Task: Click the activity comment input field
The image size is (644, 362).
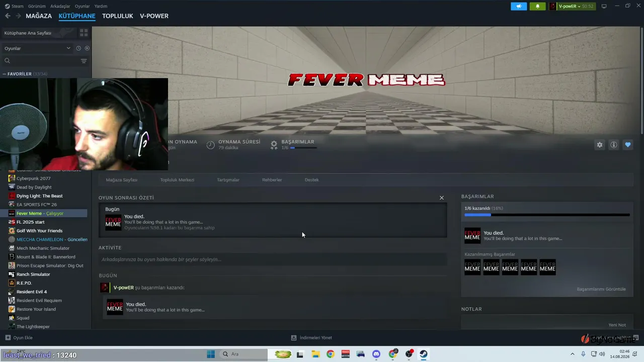Action: point(273,259)
